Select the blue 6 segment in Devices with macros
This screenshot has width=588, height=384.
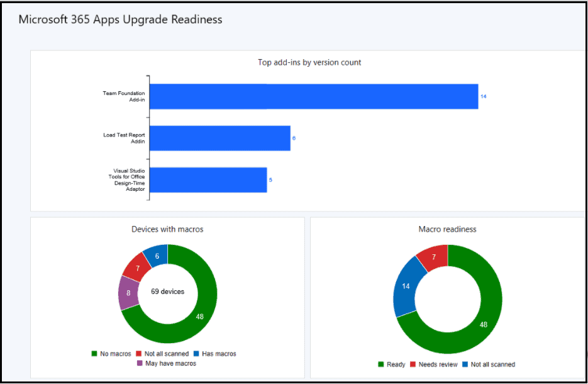click(157, 256)
